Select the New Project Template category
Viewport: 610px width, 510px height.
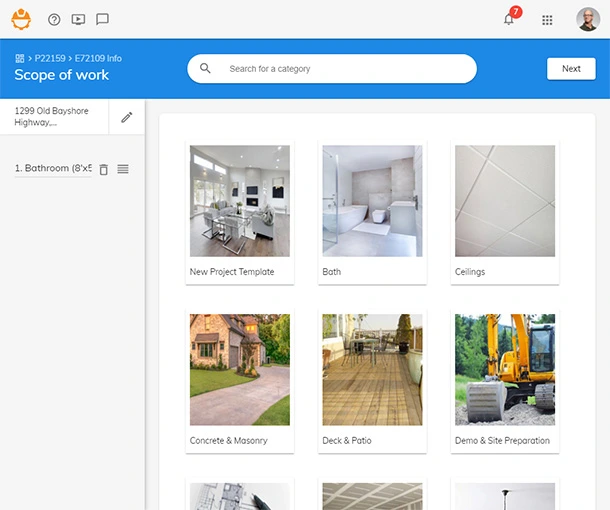pyautogui.click(x=240, y=212)
